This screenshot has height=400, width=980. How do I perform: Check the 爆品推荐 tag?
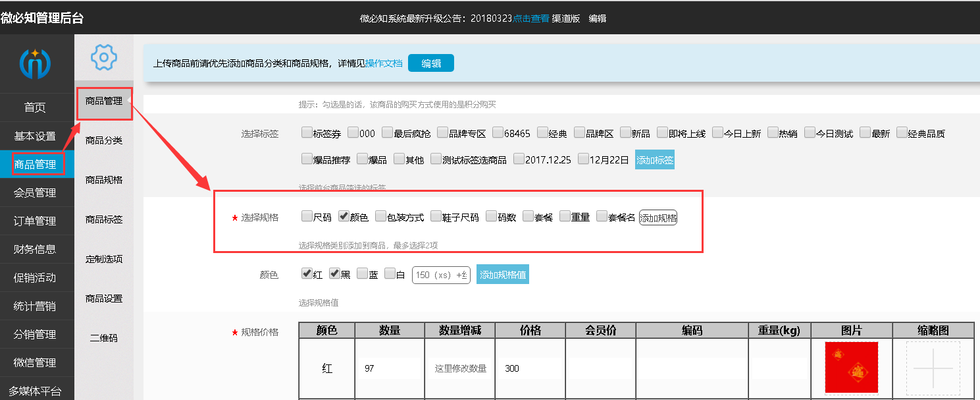(x=307, y=158)
